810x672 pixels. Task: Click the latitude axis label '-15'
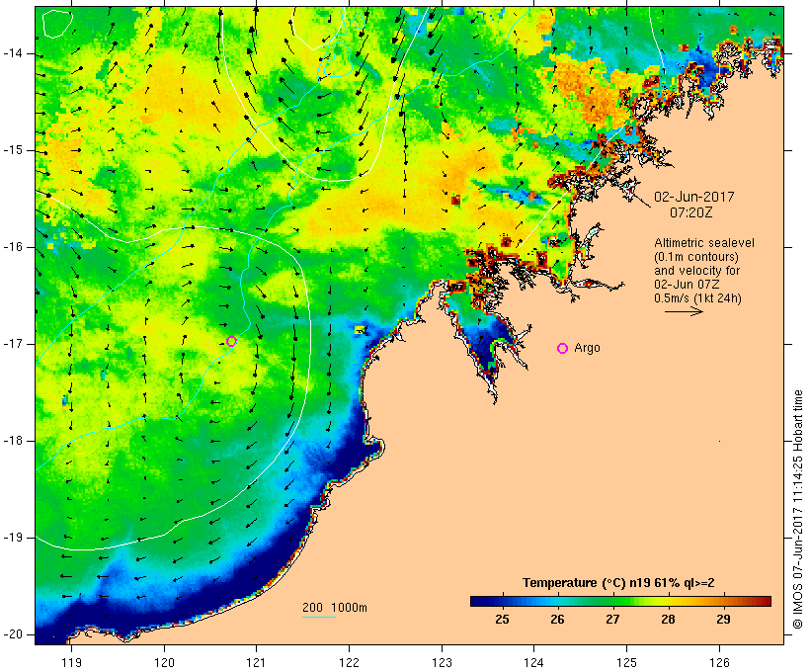pos(13,150)
